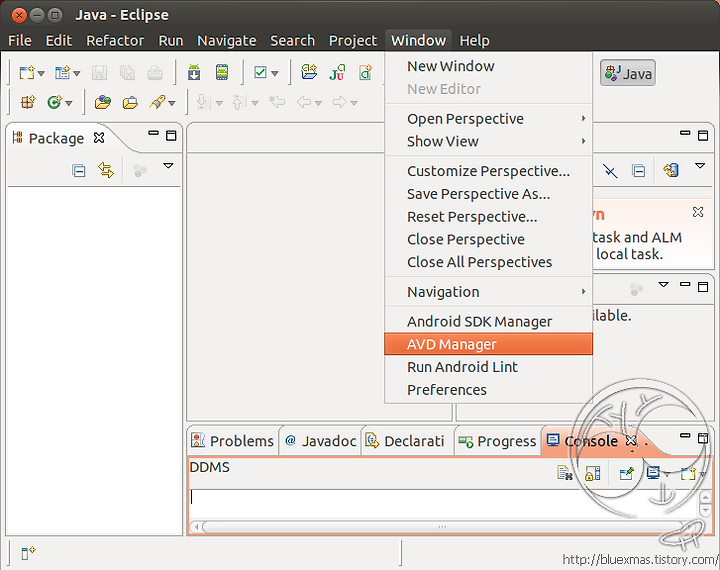Screen dimensions: 720x570
Task: Select Android SDK Manager menu entry
Action: click(489, 322)
